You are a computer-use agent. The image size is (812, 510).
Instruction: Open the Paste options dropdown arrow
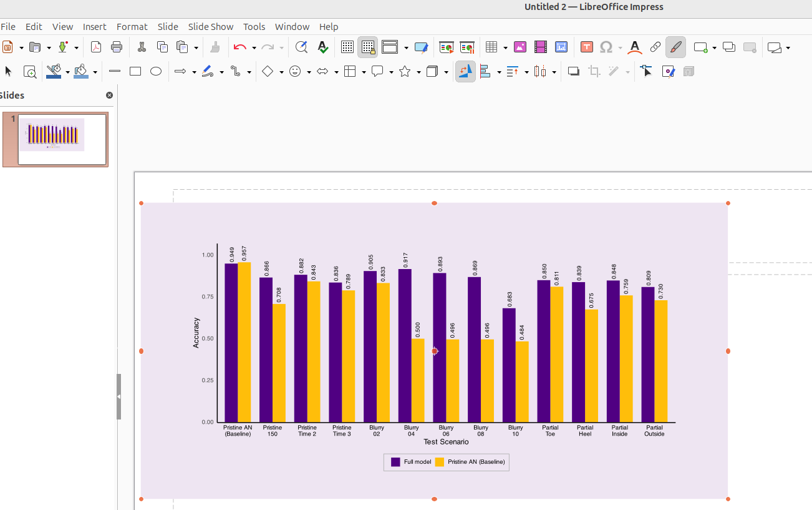coord(196,47)
